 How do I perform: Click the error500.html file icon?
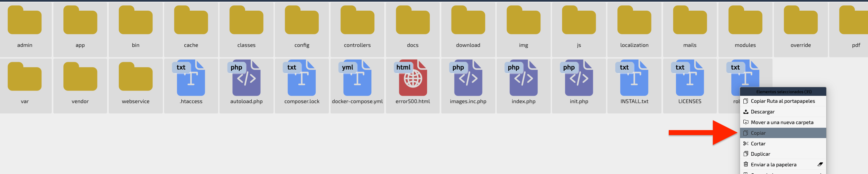tap(412, 78)
